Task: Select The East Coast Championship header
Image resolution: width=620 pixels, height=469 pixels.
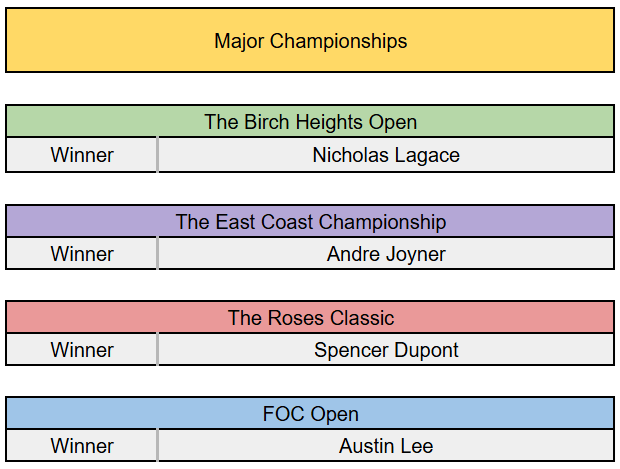Action: (310, 221)
